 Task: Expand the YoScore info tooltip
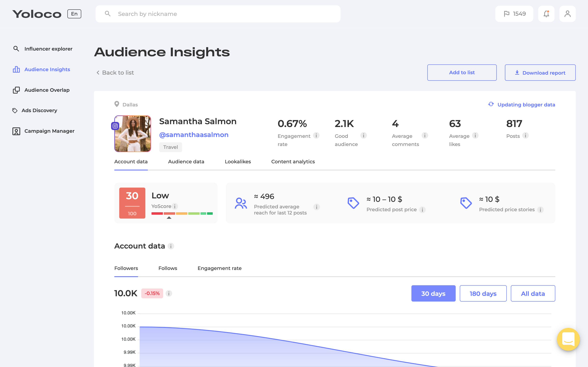click(x=175, y=206)
